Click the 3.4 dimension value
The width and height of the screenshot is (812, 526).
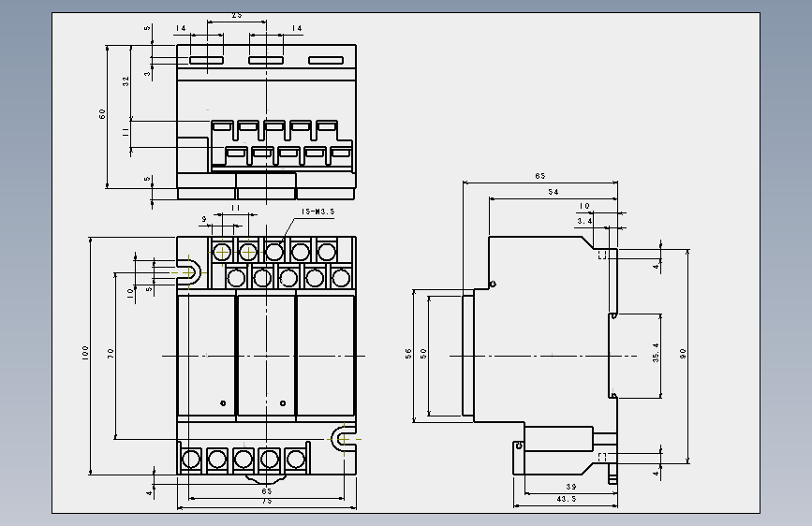[584, 221]
